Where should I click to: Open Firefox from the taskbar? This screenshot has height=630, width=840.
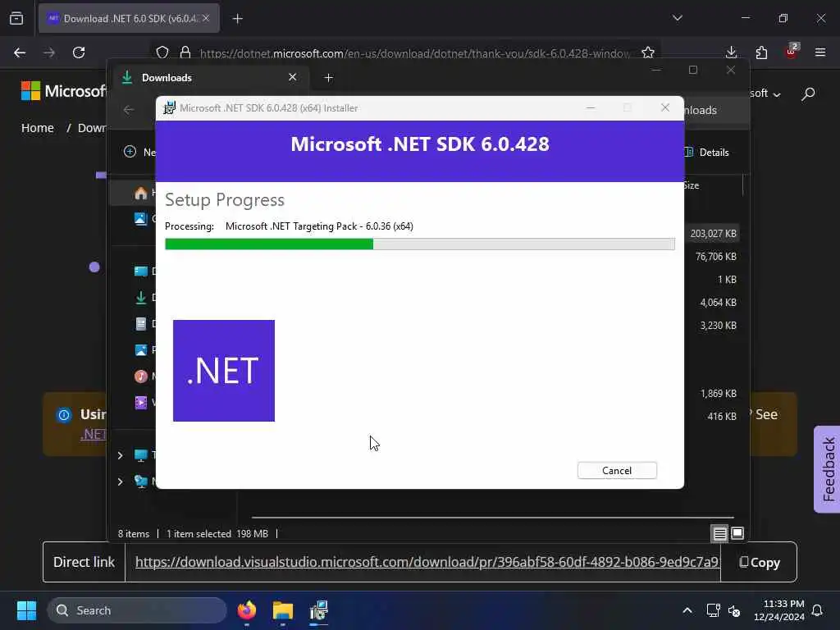click(247, 610)
